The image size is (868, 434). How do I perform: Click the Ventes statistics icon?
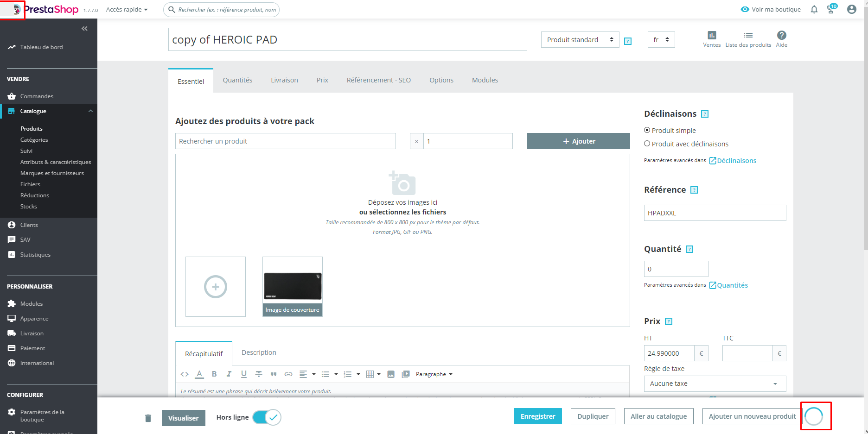click(x=712, y=35)
